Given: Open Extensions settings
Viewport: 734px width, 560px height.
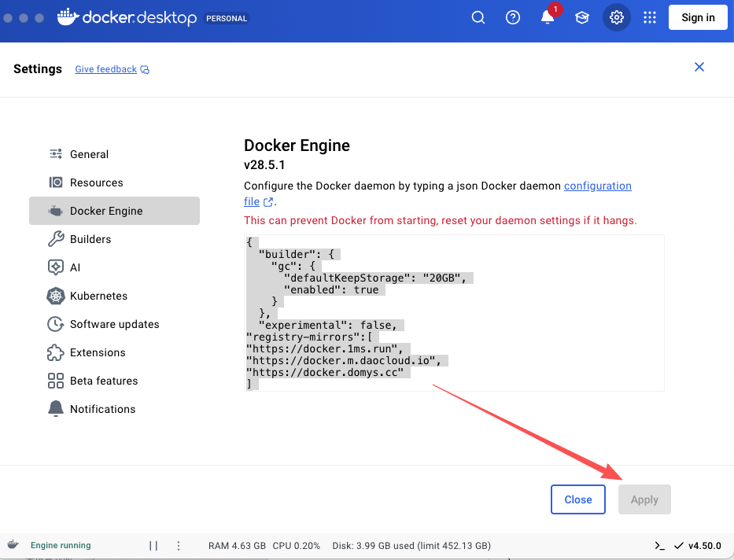Looking at the screenshot, I should (x=114, y=352).
